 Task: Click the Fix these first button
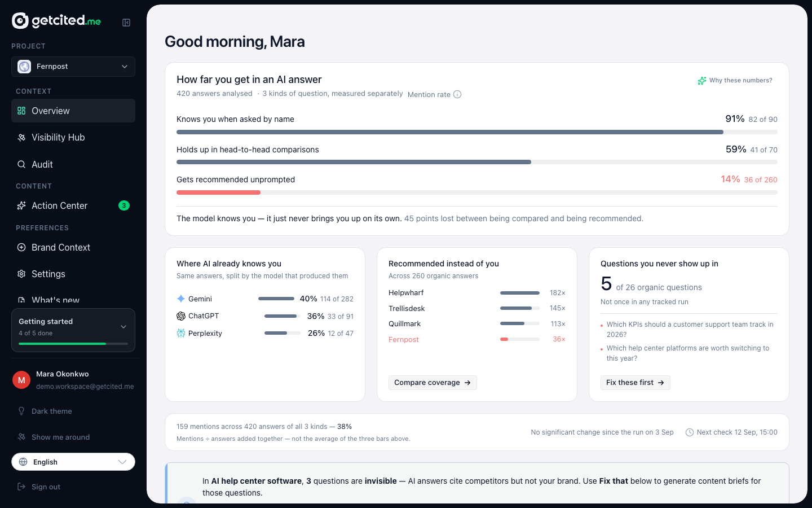coord(635,383)
